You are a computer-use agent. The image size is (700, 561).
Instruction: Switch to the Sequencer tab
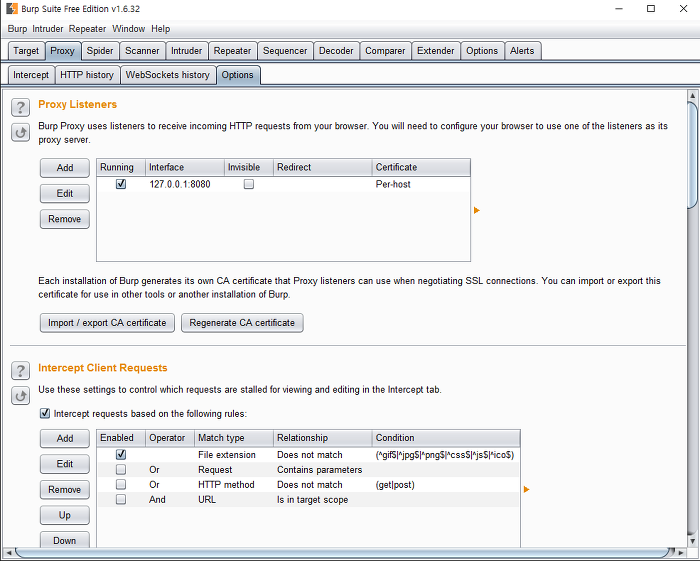pyautogui.click(x=285, y=51)
